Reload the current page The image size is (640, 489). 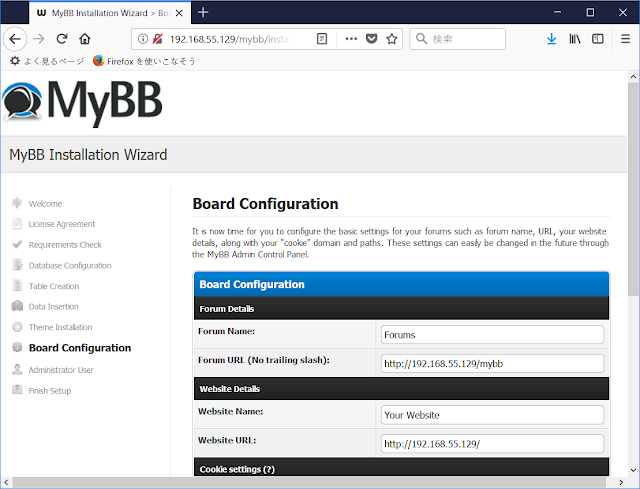coord(62,39)
